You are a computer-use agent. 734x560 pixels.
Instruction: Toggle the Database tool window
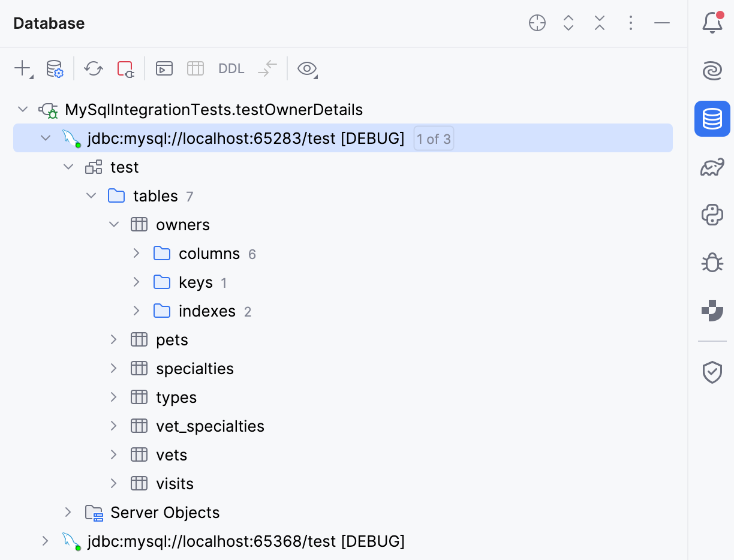click(712, 118)
